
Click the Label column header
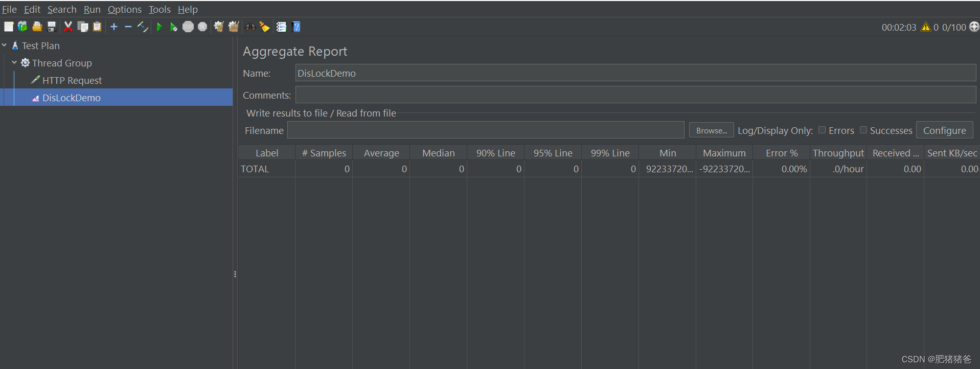click(x=267, y=153)
